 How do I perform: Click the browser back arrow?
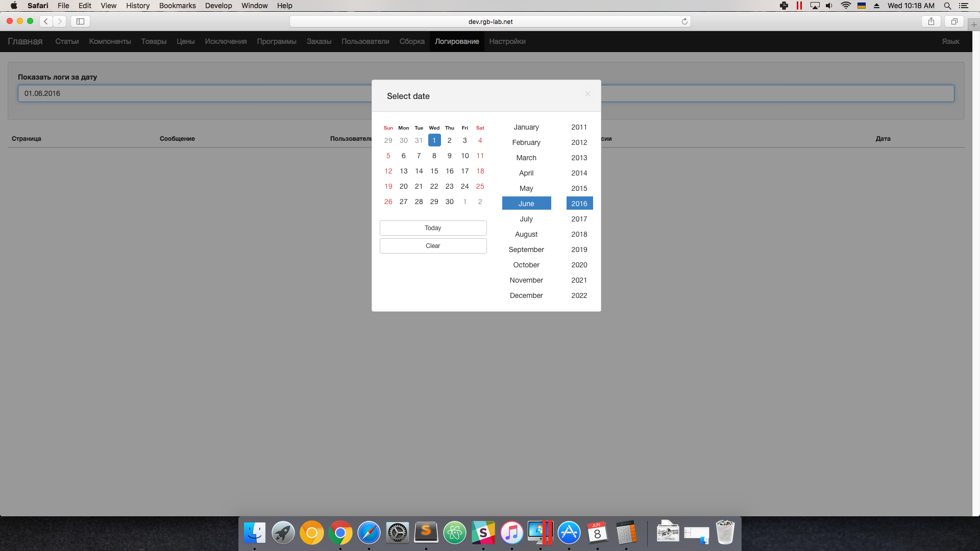(46, 21)
